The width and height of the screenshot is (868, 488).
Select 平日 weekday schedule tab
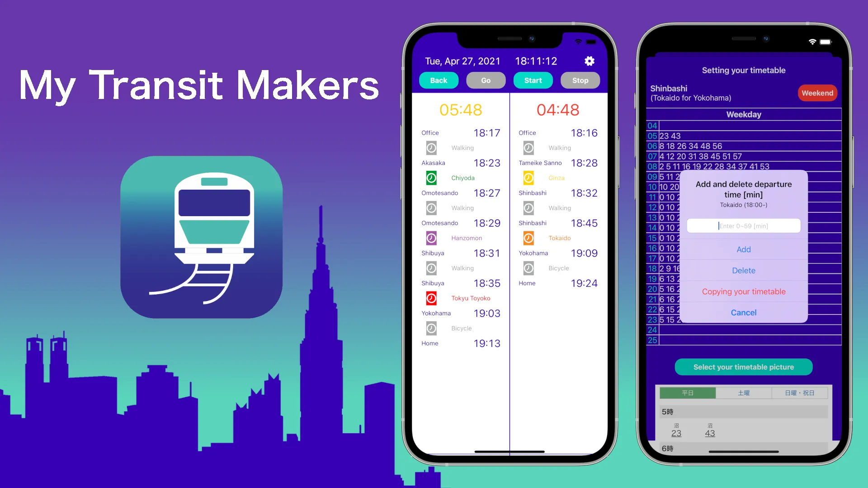point(688,392)
